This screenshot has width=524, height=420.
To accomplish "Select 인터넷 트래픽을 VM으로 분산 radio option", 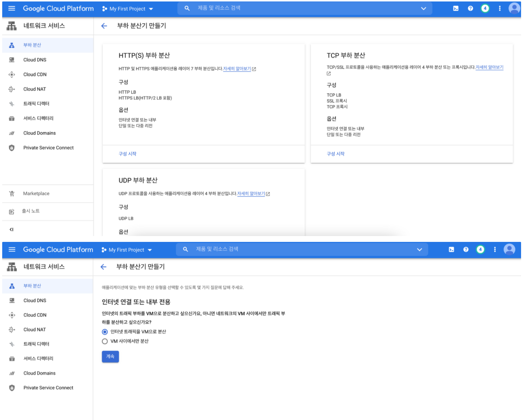I will click(105, 332).
